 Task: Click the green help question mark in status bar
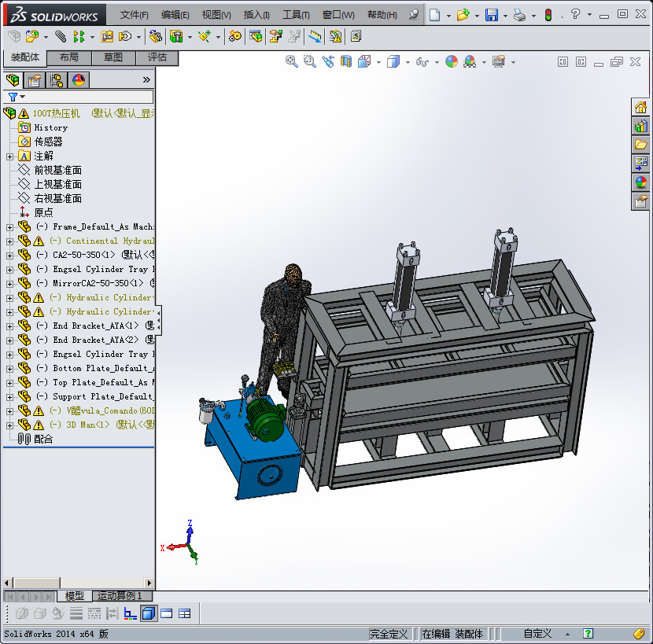pyautogui.click(x=588, y=634)
